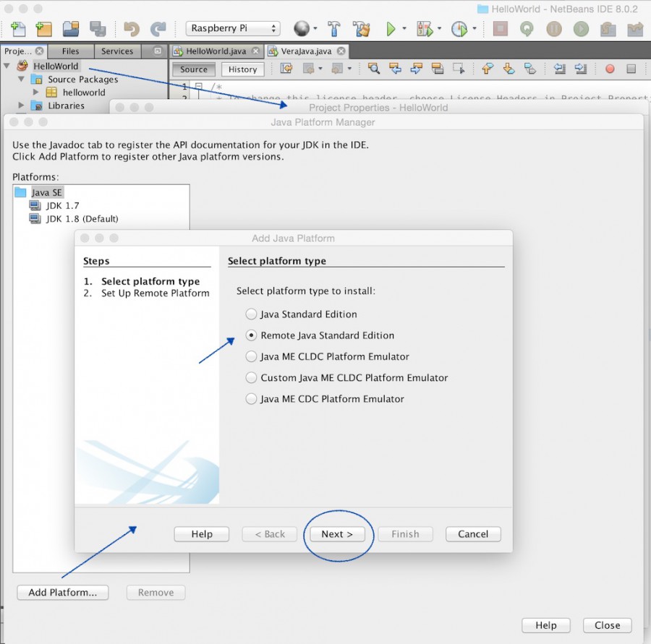Select Remote Java Standard Edition radio button
The width and height of the screenshot is (651, 644).
pos(251,335)
